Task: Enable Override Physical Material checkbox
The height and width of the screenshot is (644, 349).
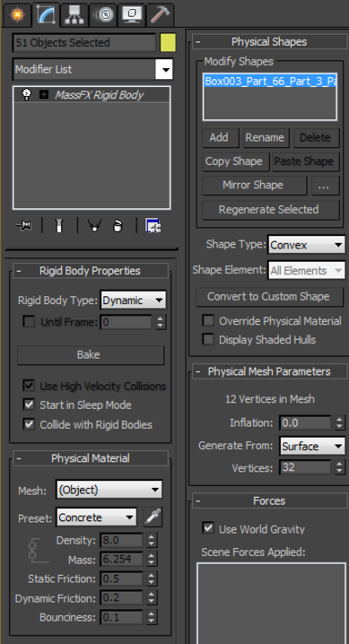Action: [x=208, y=320]
